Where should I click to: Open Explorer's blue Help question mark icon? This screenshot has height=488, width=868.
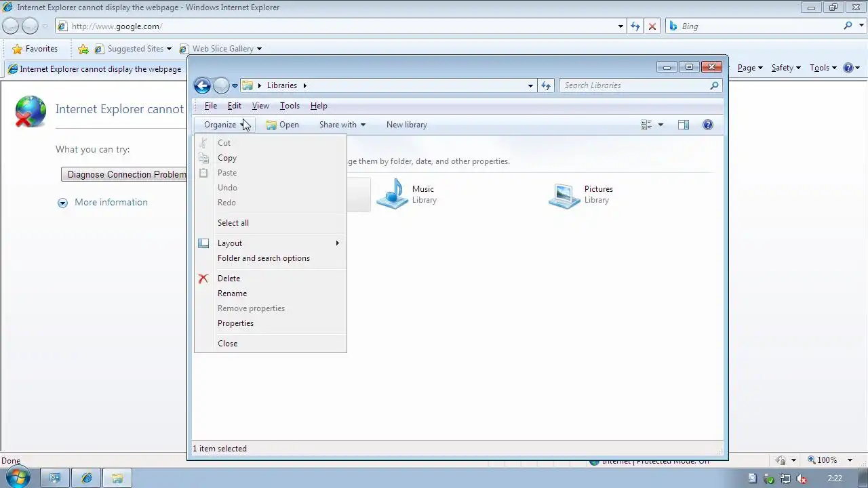(x=708, y=125)
